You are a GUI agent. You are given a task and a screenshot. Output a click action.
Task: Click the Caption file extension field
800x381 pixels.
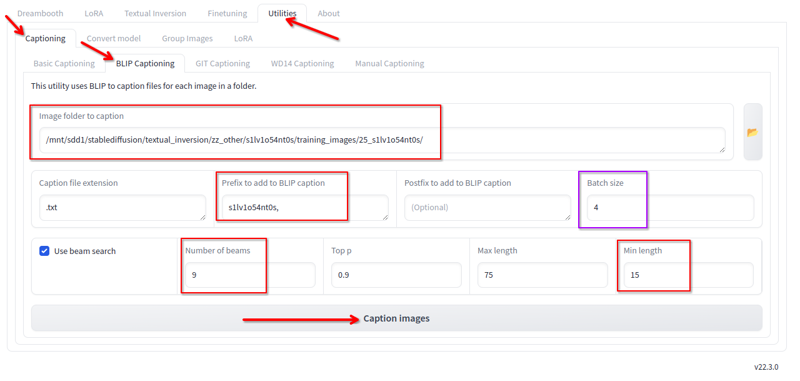[x=122, y=208]
